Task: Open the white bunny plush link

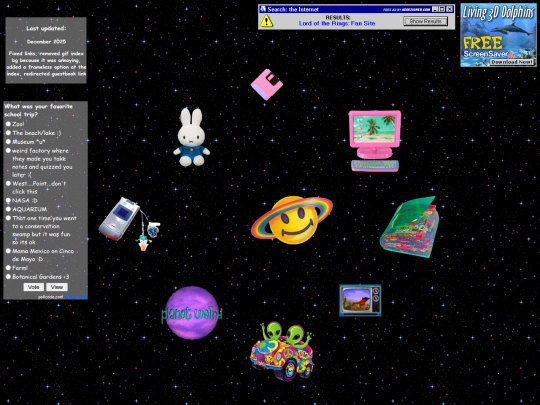Action: pyautogui.click(x=191, y=137)
